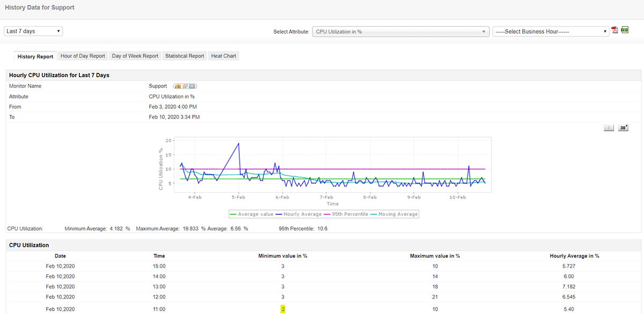Export the report as PDF

click(x=615, y=31)
